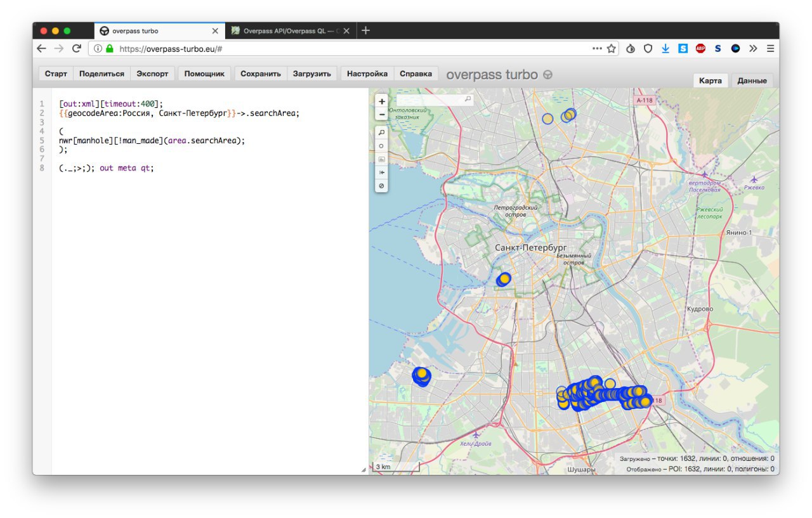812x518 pixels.
Task: Click the yellow POI marker near Санкт-Петербург center
Action: (x=505, y=278)
